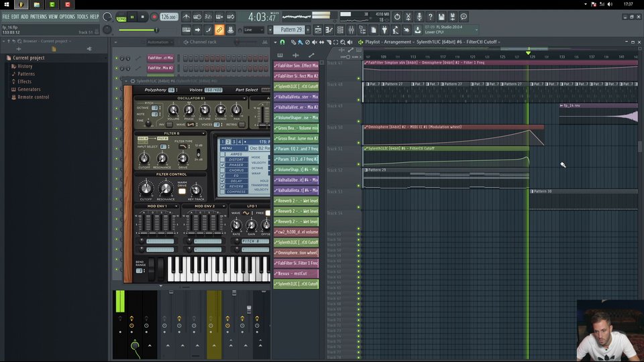Click the Filter Control CUTOFF knob

click(146, 188)
